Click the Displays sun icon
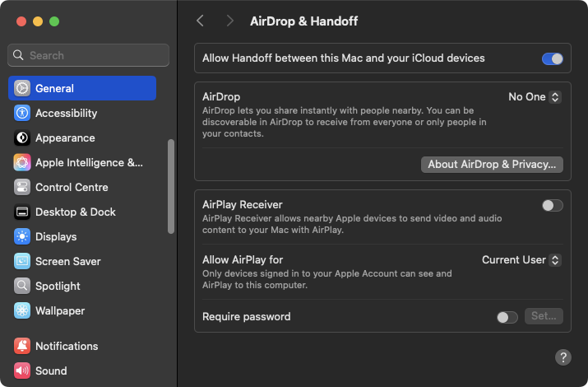 tap(22, 236)
